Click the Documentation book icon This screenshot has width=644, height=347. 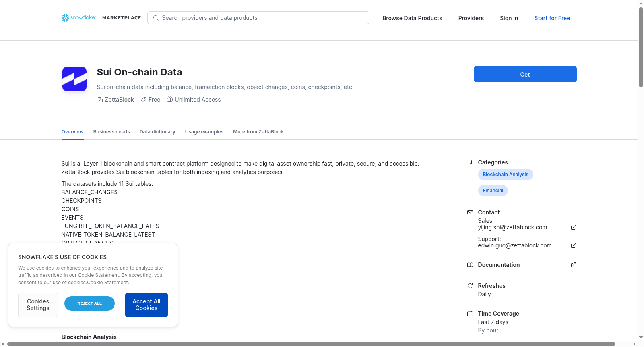click(470, 265)
